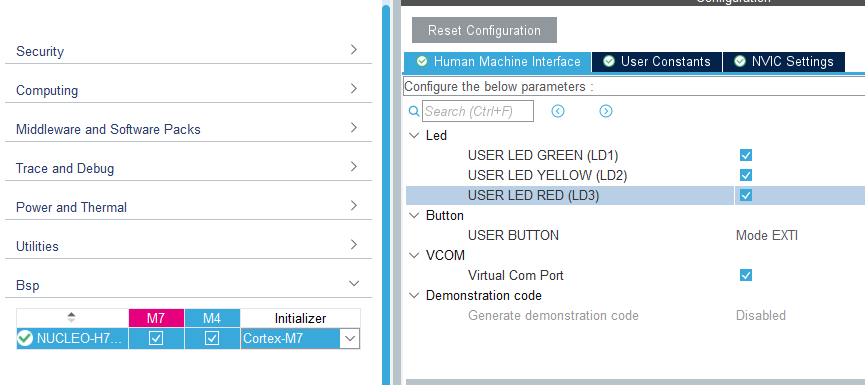Toggle USER LED YELLOW (LD2) checkbox
Screen dimensions: 865x385
coord(746,175)
